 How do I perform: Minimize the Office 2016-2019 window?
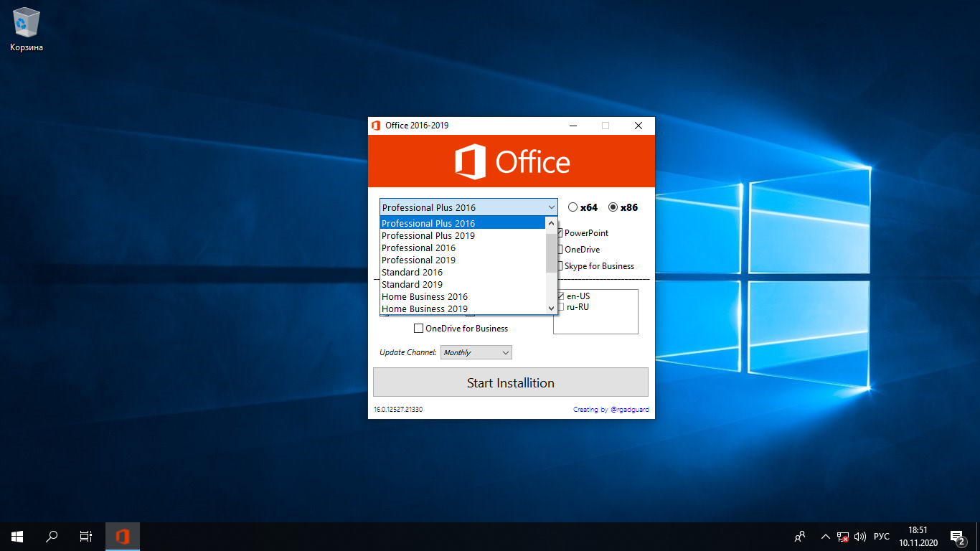click(573, 126)
